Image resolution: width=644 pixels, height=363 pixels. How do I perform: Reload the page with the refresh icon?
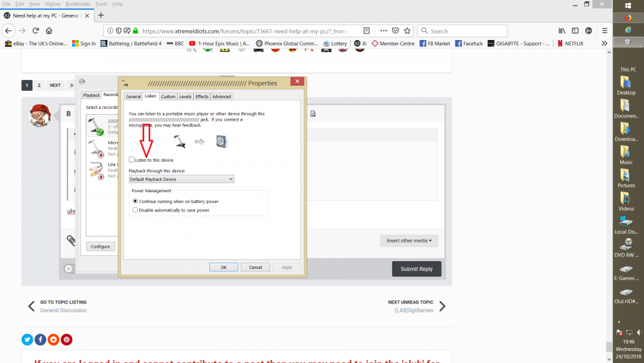click(35, 31)
